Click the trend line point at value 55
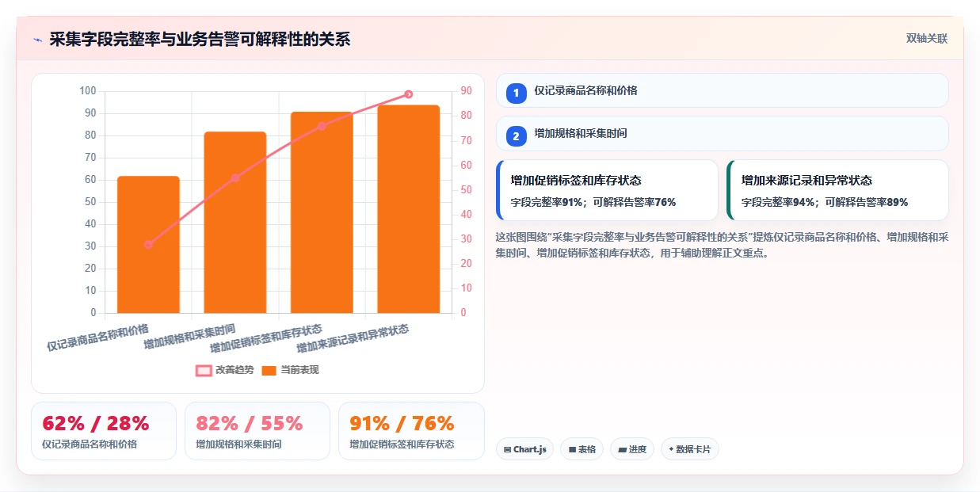The image size is (980, 492). (x=235, y=178)
